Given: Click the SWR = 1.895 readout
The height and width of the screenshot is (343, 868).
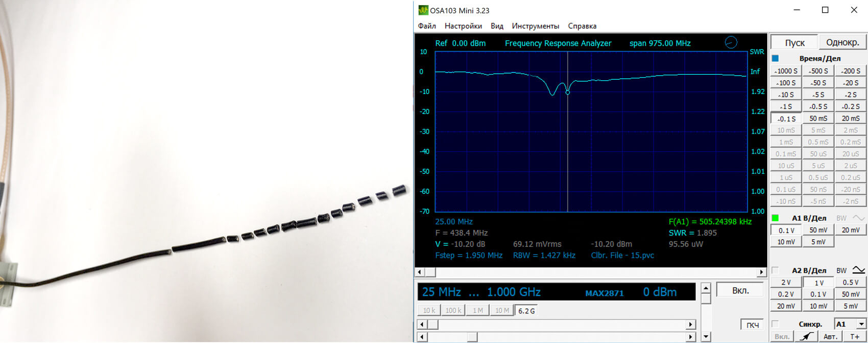Looking at the screenshot, I should 693,233.
